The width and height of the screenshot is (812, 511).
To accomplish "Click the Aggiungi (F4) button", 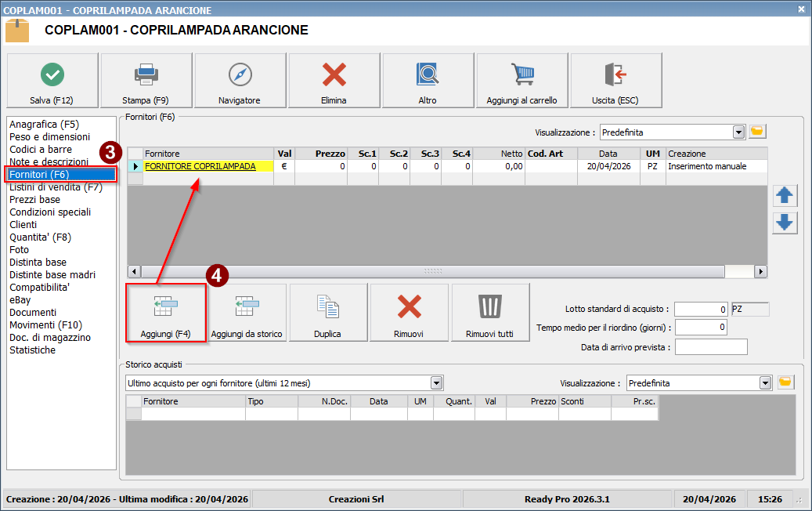I will coord(166,313).
